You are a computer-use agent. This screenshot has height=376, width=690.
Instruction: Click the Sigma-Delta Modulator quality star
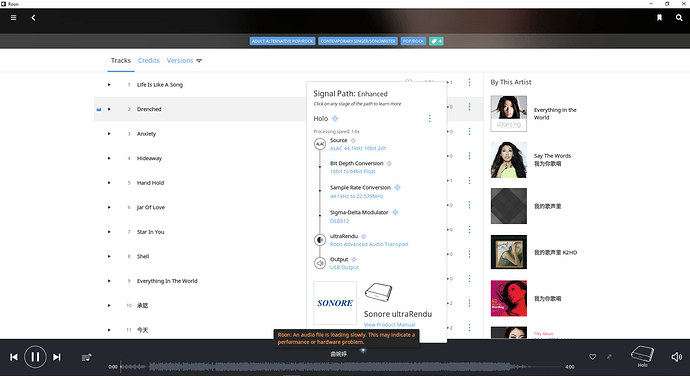pos(395,212)
